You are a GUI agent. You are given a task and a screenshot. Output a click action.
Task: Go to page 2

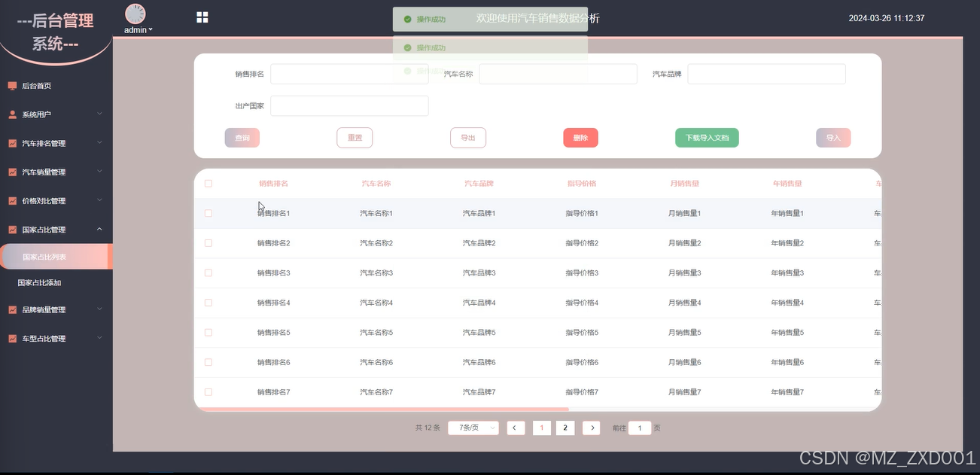565,428
